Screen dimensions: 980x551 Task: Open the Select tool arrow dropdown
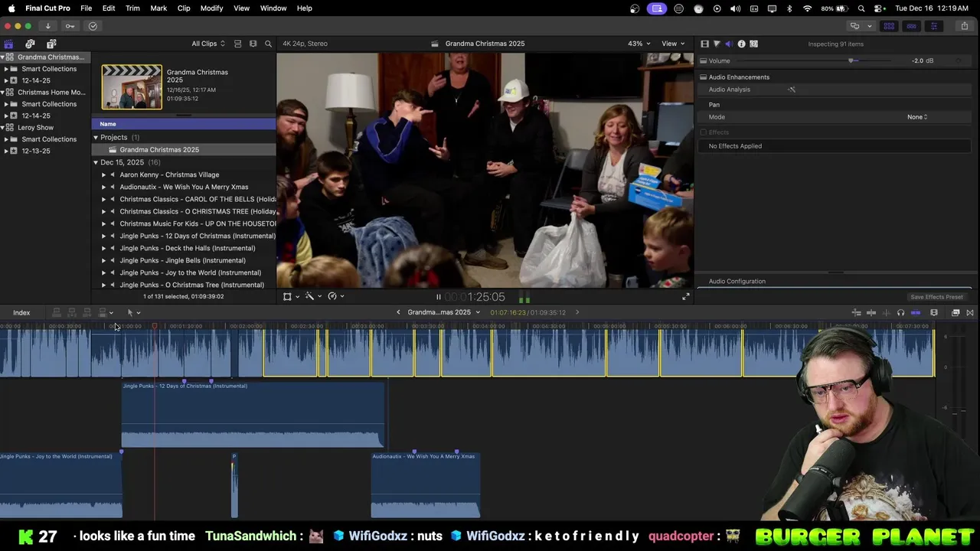click(x=133, y=312)
